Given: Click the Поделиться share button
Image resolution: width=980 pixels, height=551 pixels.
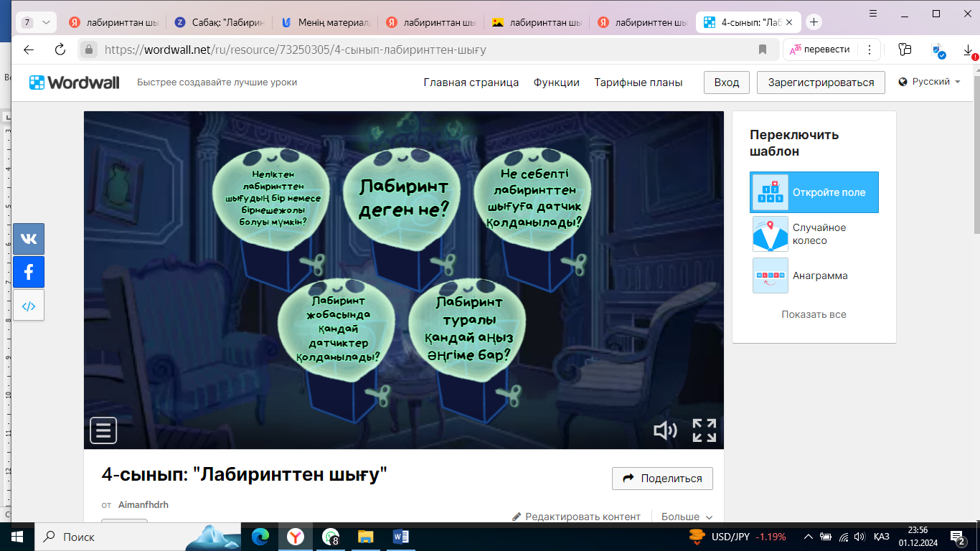Looking at the screenshot, I should pyautogui.click(x=663, y=479).
